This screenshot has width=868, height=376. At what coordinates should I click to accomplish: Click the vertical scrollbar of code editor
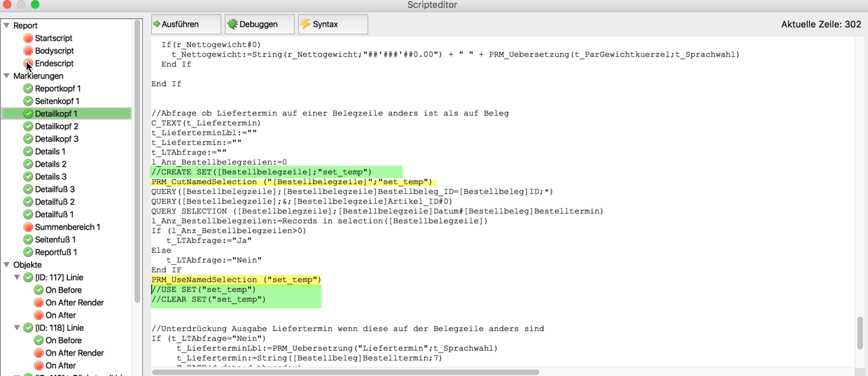point(860,333)
